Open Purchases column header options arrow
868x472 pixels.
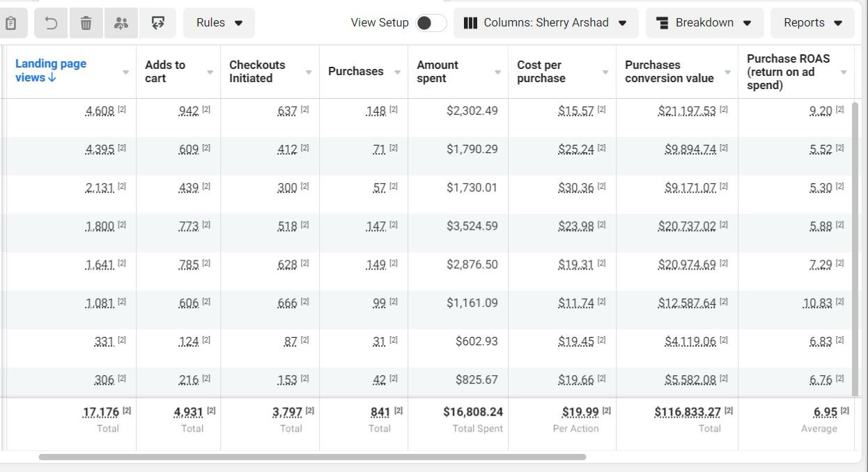click(397, 72)
